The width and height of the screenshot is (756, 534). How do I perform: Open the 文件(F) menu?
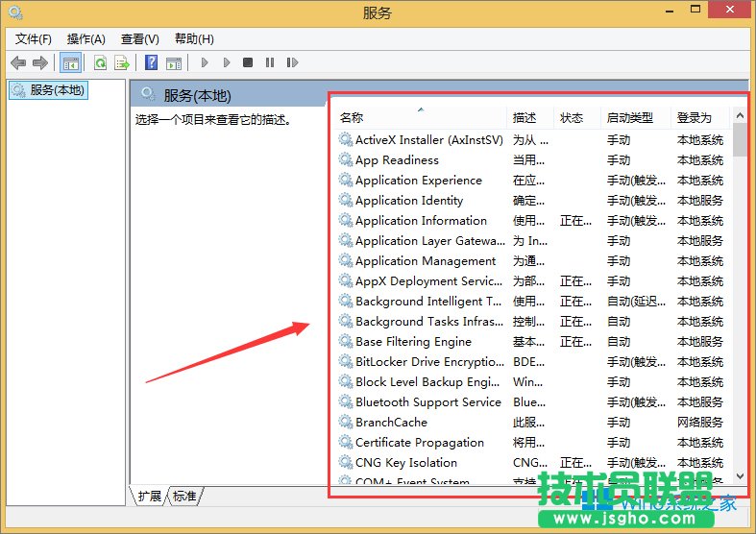(x=34, y=39)
